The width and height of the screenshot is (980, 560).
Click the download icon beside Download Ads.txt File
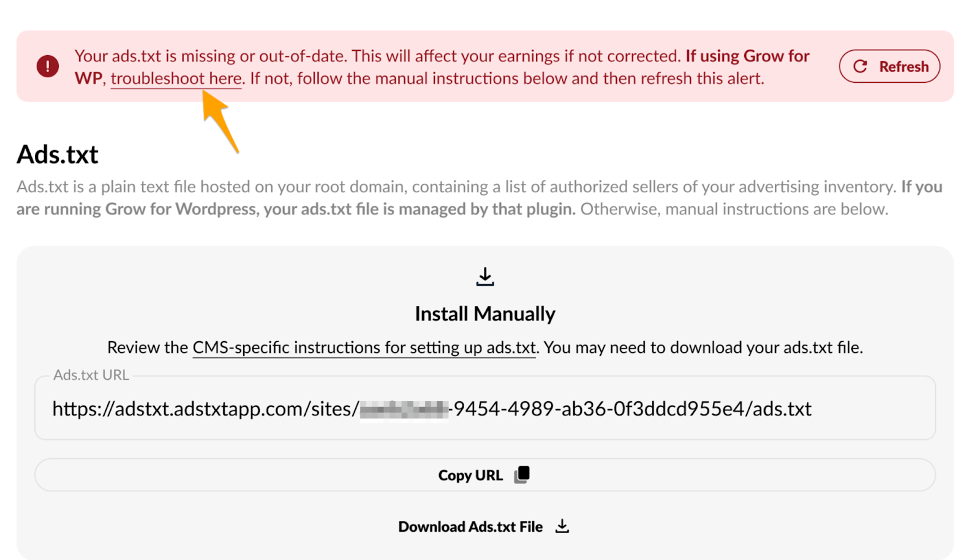coord(562,526)
